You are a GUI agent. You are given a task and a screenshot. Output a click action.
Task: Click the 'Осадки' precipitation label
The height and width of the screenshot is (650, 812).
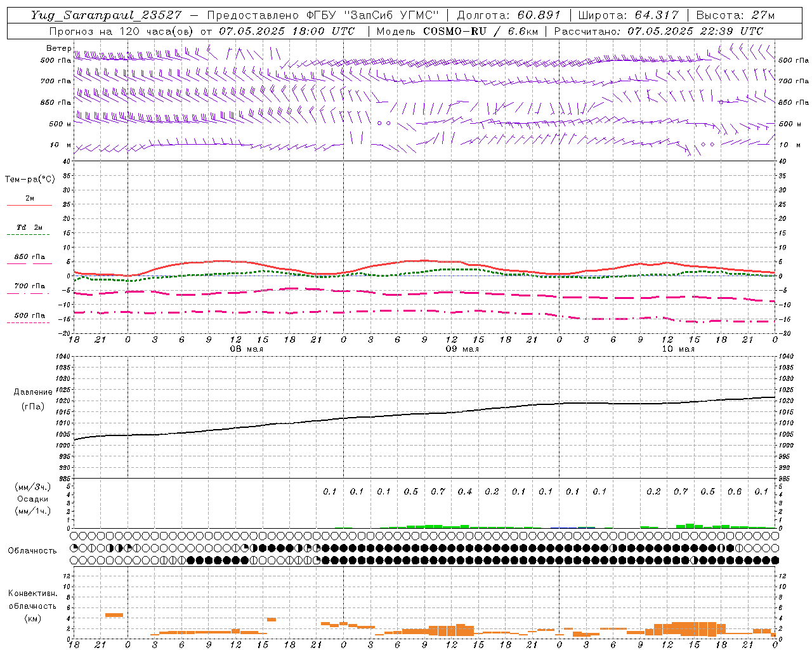coord(33,499)
